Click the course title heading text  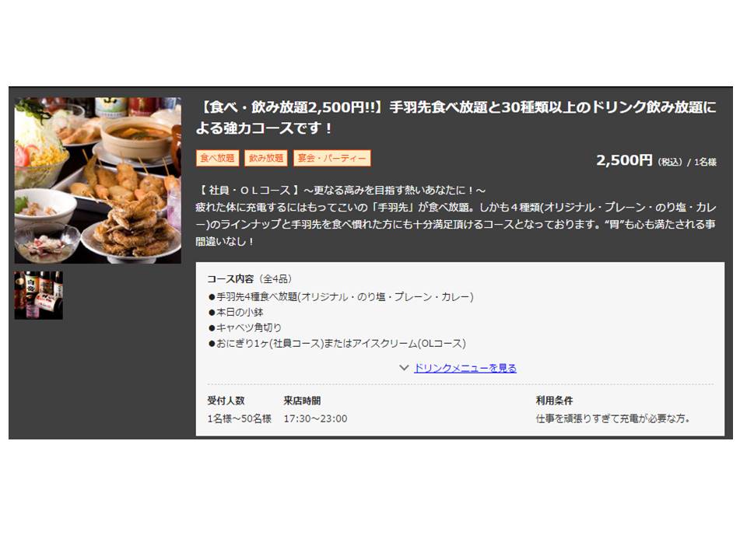tap(456, 117)
